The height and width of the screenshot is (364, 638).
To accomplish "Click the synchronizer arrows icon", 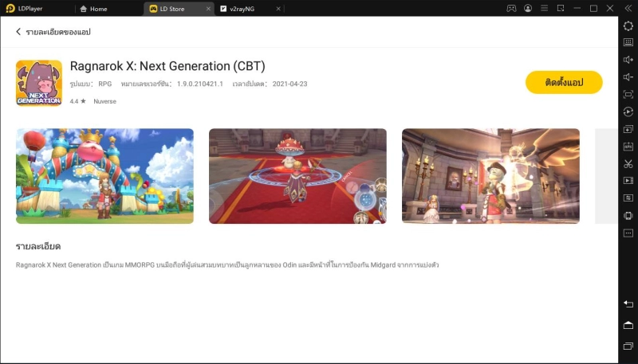I will [x=628, y=198].
